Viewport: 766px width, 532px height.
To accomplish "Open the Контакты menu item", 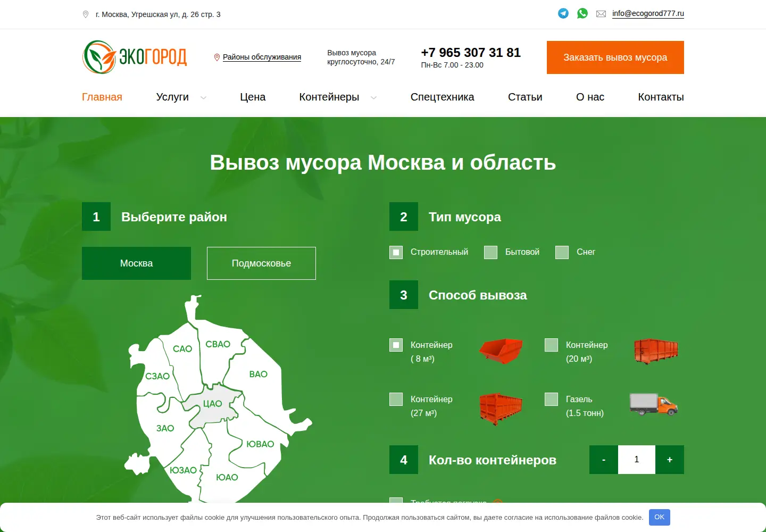I will [x=661, y=97].
